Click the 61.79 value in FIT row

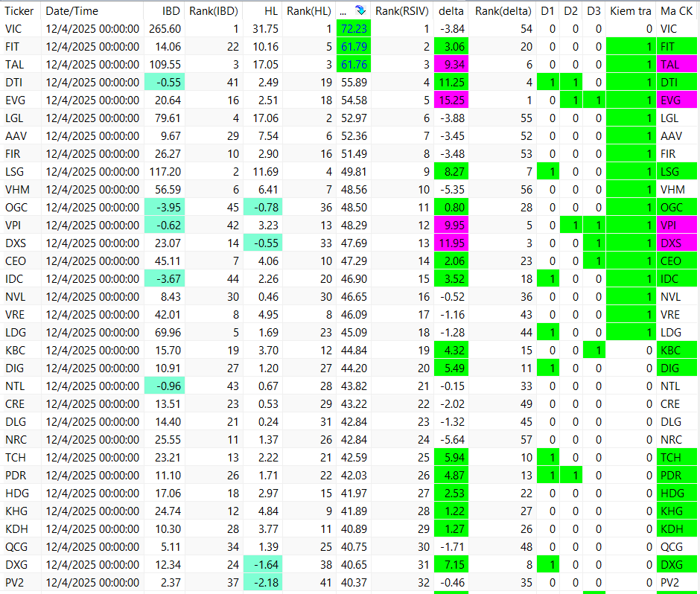pos(354,47)
